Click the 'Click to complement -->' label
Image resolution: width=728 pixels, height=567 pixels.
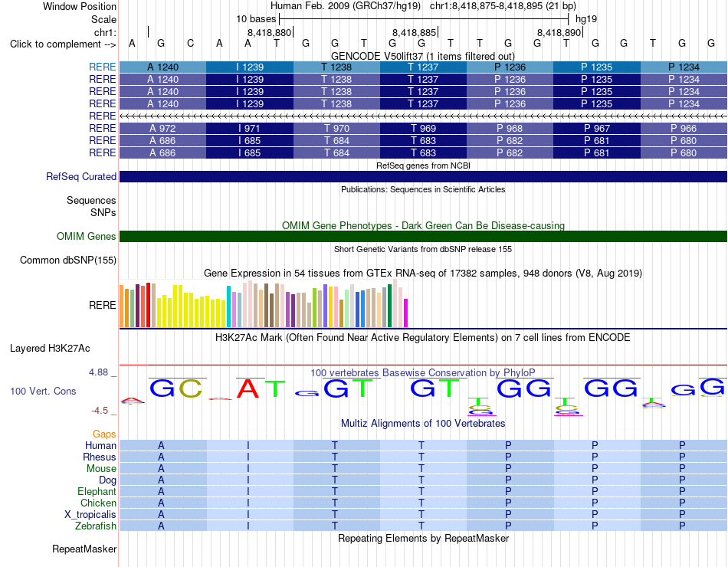[x=63, y=44]
